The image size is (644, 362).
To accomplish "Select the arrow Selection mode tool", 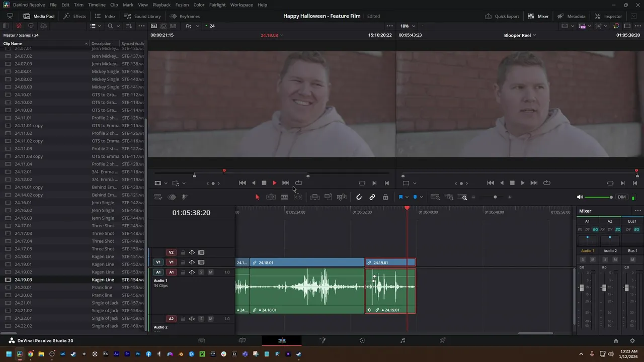I will [x=257, y=197].
